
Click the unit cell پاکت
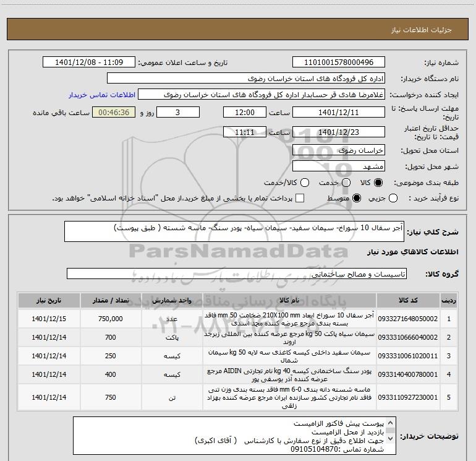point(172,337)
